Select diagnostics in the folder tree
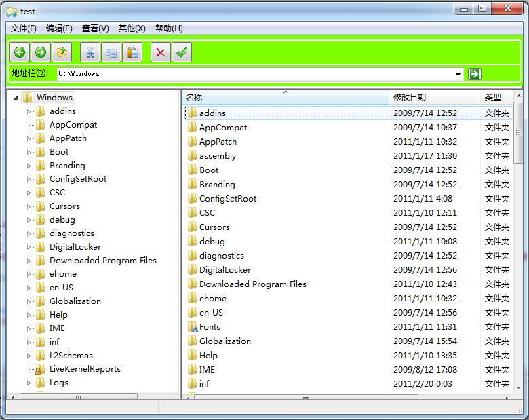The width and height of the screenshot is (529, 420). pyautogui.click(x=71, y=233)
